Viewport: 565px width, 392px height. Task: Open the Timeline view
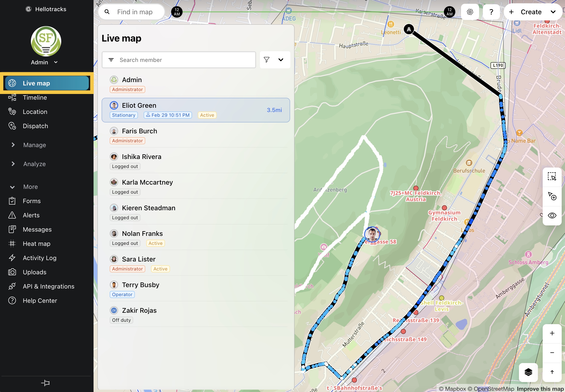tap(35, 98)
